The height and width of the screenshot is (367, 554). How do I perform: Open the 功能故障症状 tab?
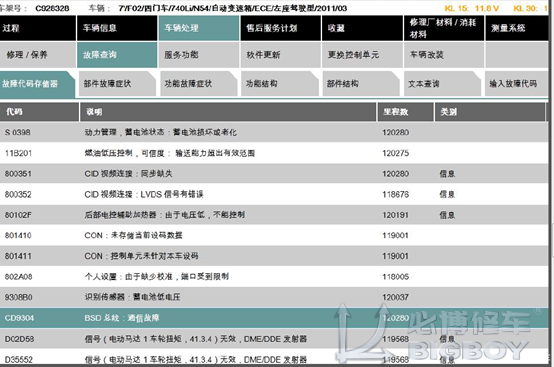pos(199,84)
